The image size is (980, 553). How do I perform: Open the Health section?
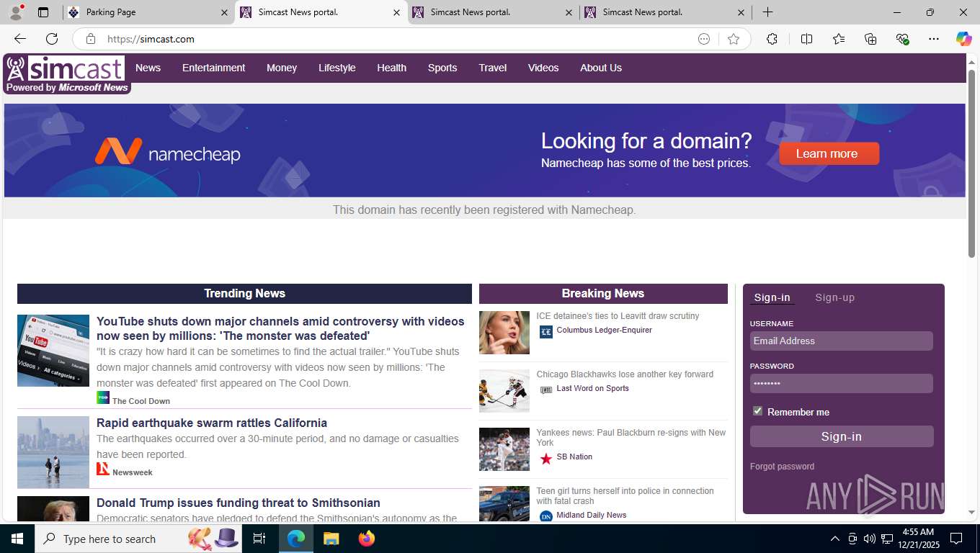click(391, 68)
